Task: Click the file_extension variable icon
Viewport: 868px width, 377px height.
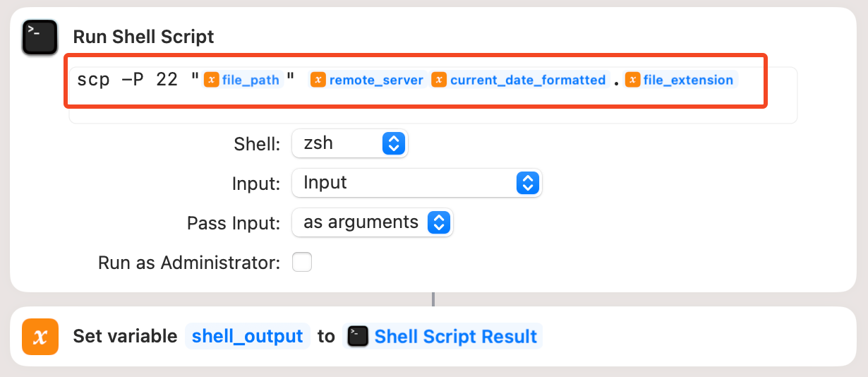Action: tap(632, 80)
